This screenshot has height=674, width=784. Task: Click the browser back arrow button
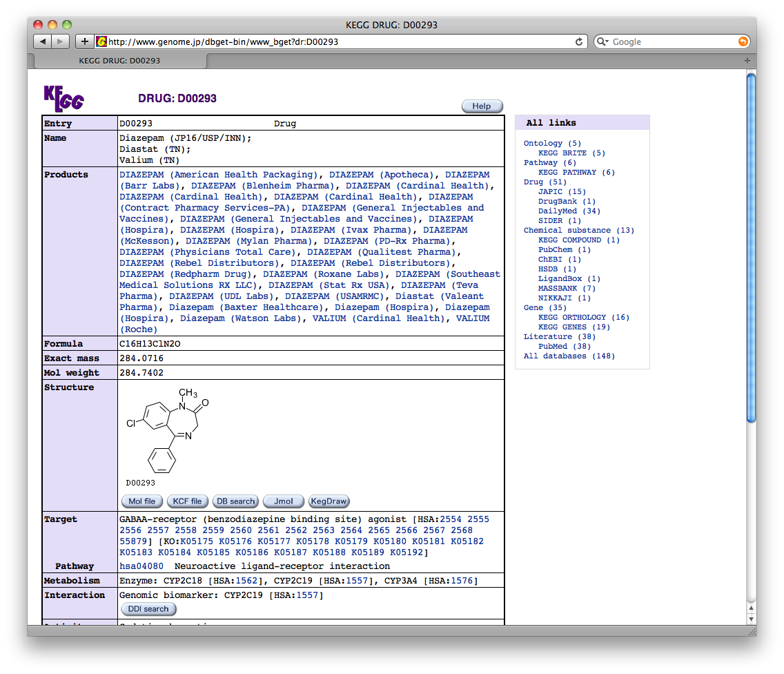(43, 41)
